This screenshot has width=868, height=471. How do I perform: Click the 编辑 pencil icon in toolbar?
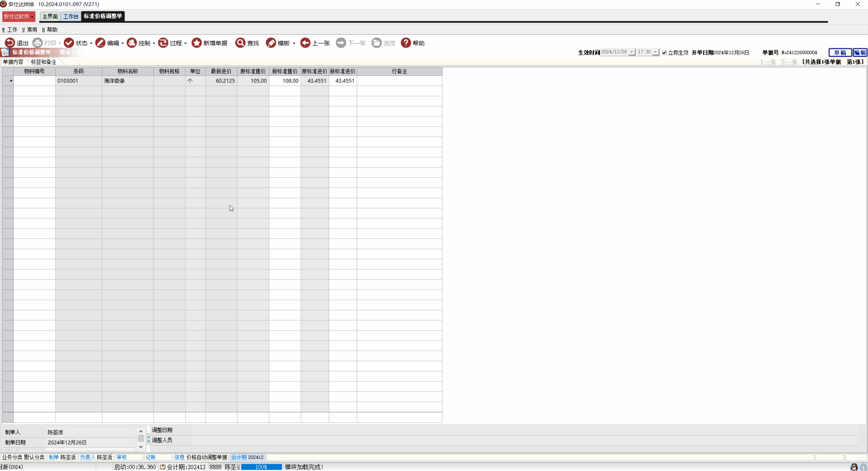100,43
